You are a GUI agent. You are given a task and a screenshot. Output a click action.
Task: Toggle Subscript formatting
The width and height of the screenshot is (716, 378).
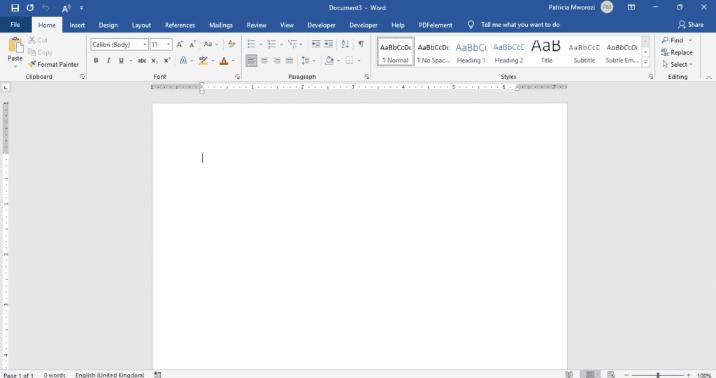[x=154, y=60]
